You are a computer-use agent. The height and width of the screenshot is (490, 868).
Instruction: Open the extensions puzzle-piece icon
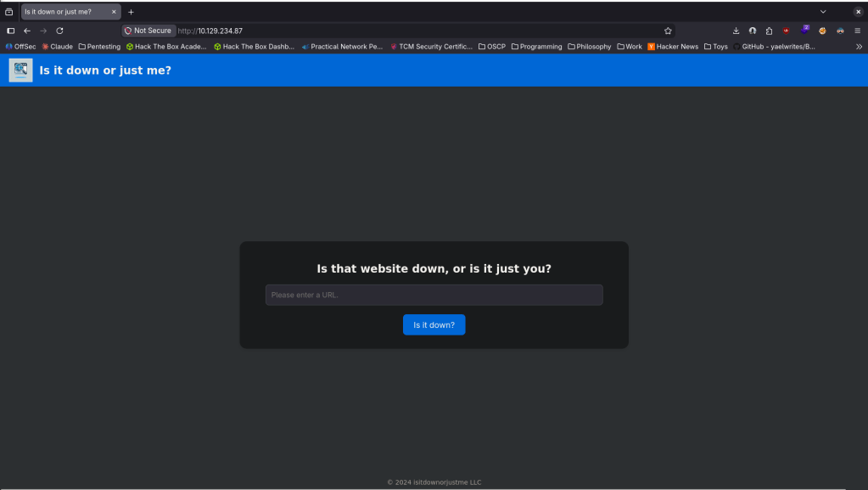(769, 31)
